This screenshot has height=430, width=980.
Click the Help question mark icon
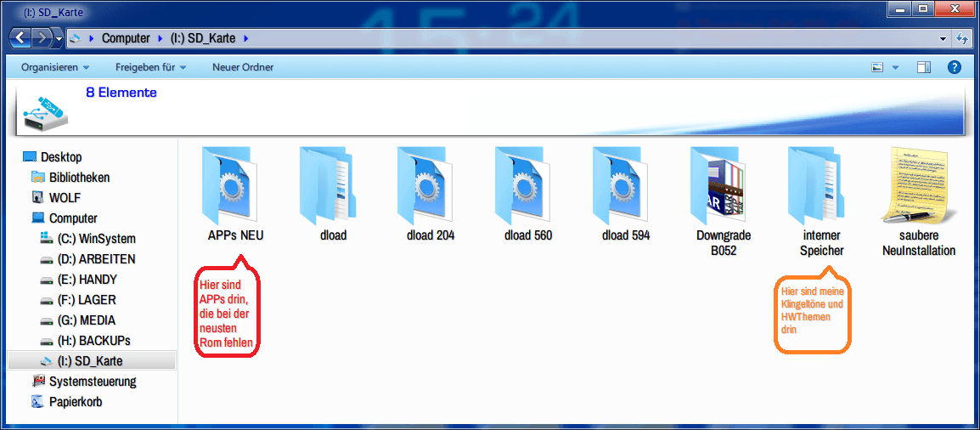point(955,67)
